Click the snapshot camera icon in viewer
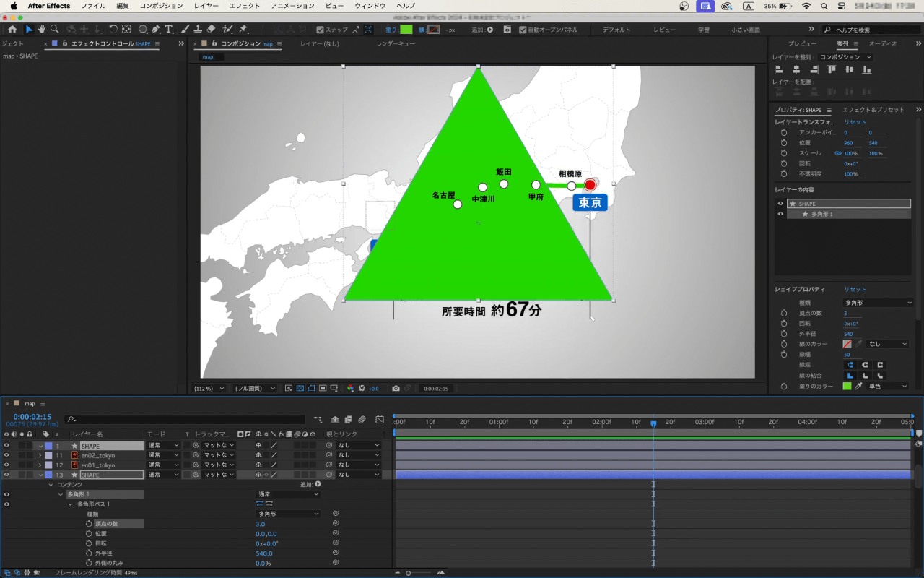This screenshot has width=924, height=578. (396, 388)
